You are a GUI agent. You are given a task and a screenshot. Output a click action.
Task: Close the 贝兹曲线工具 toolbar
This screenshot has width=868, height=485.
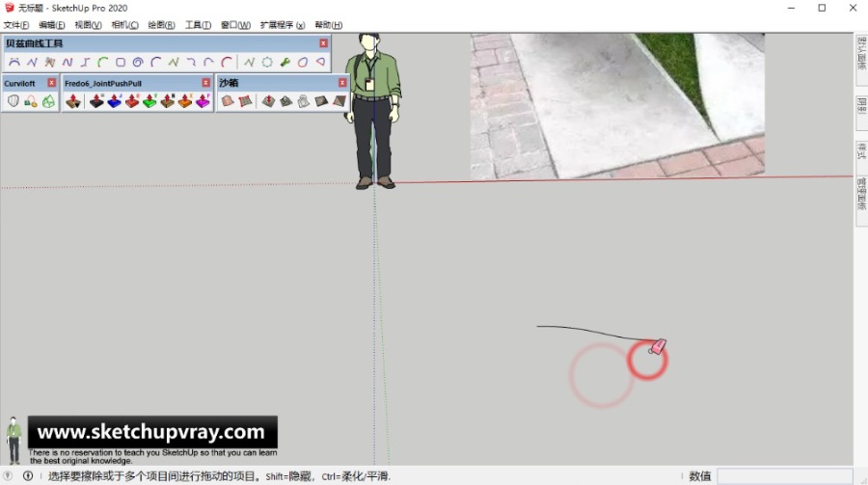tap(323, 43)
